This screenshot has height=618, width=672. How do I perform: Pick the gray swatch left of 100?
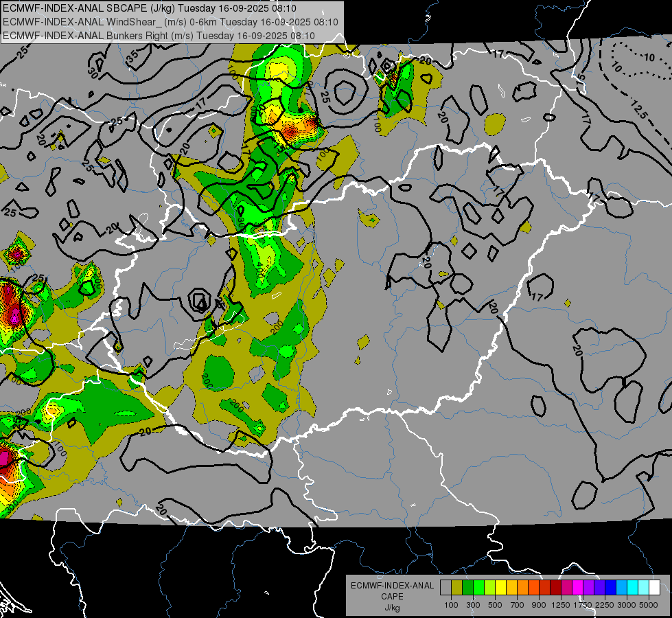pyautogui.click(x=445, y=588)
